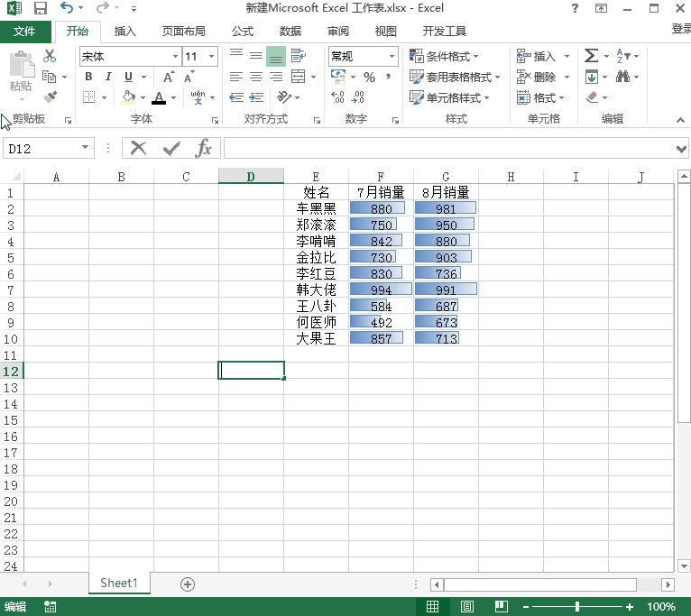Click the fill down arrow icon
The height and width of the screenshot is (616, 691).
click(592, 77)
